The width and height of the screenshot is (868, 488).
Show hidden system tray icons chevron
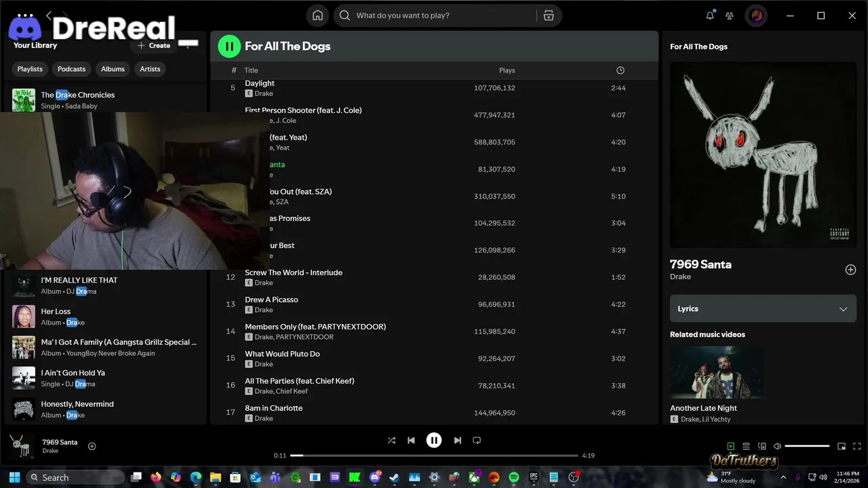(x=783, y=477)
